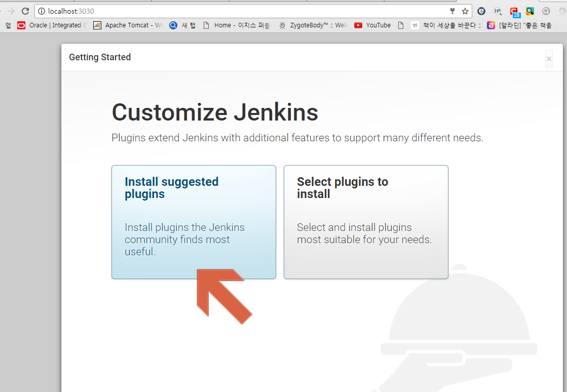Open the IP lookup extension
Viewport: 567px width, 392px height.
point(498,11)
